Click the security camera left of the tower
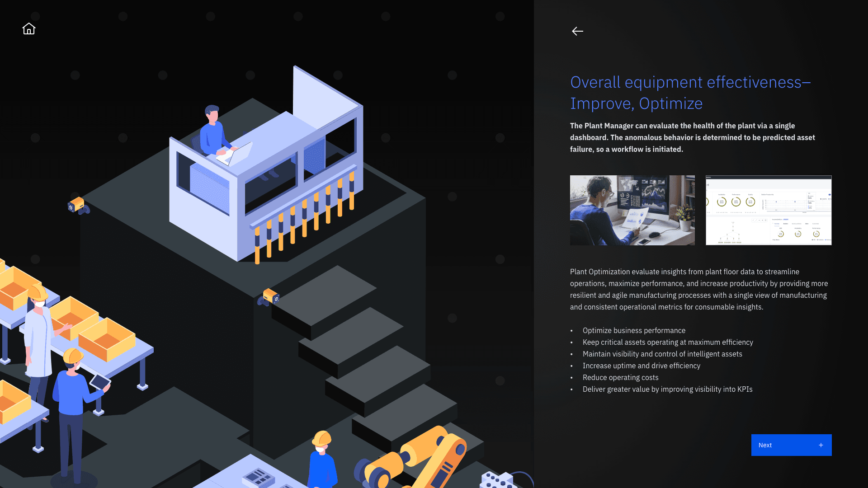This screenshot has height=488, width=868. (77, 205)
